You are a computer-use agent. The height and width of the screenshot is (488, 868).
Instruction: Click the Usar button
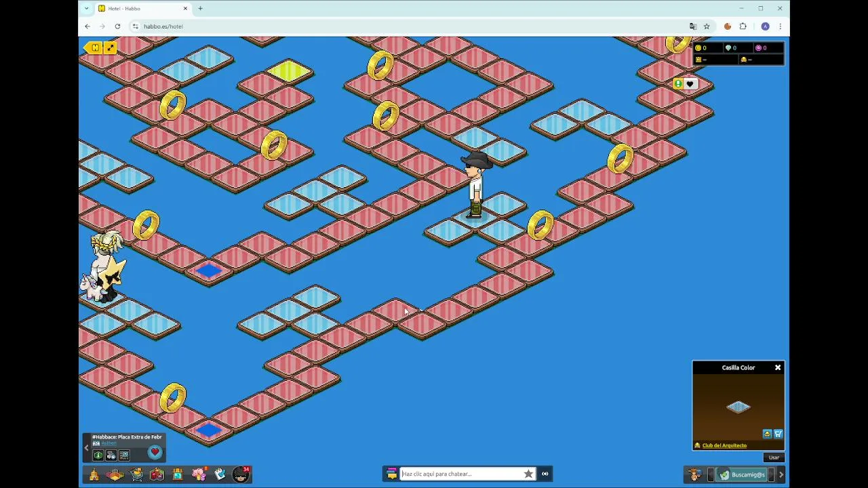[774, 457]
